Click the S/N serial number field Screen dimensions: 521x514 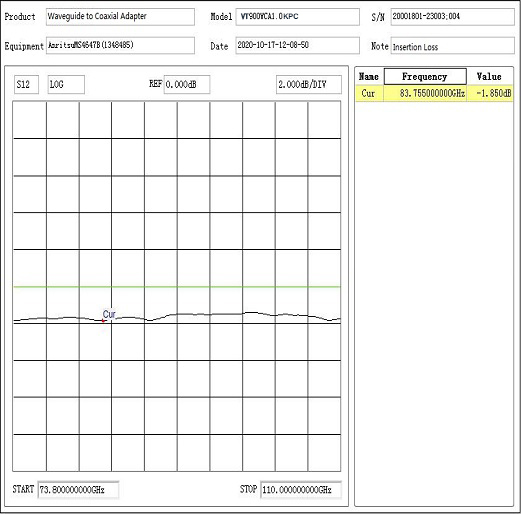pyautogui.click(x=452, y=17)
